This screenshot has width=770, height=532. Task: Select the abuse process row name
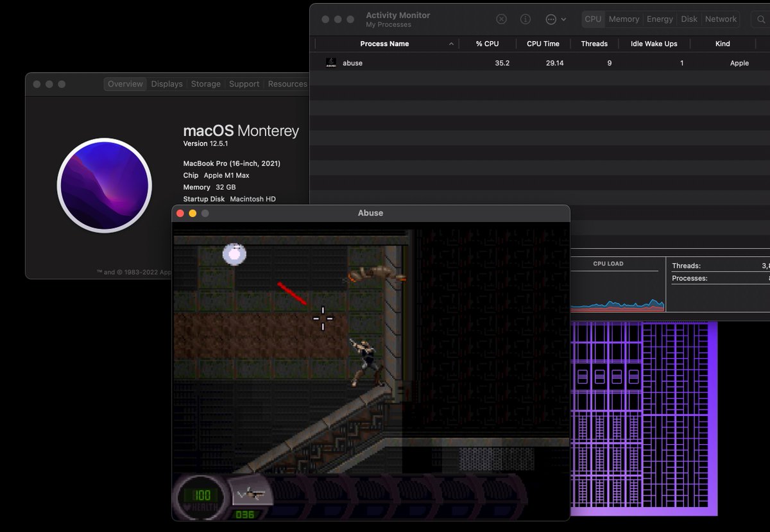point(352,63)
